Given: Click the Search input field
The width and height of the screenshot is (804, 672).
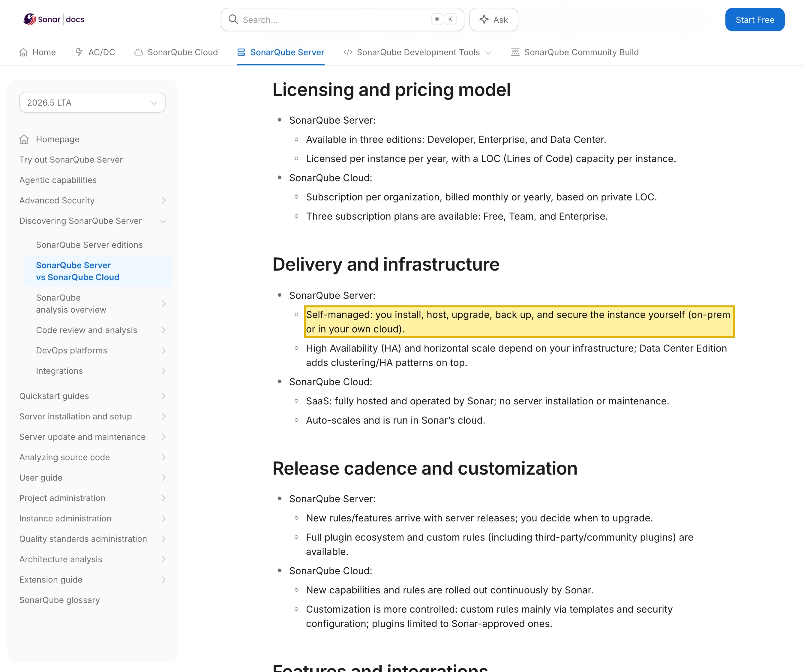Looking at the screenshot, I should coord(342,19).
